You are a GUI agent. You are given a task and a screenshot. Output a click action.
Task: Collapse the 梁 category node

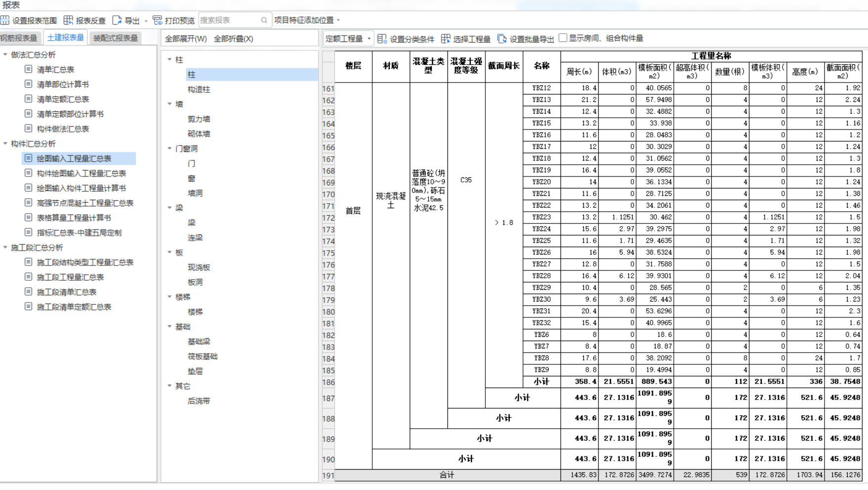pos(170,208)
